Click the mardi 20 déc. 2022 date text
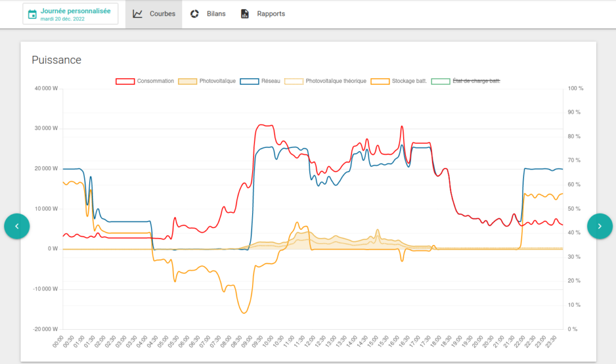Viewport: 616px width, 364px height. click(x=63, y=19)
